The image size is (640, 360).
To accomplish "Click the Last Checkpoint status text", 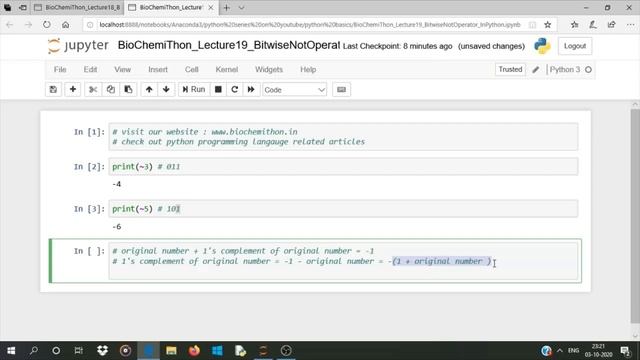I will click(398, 46).
